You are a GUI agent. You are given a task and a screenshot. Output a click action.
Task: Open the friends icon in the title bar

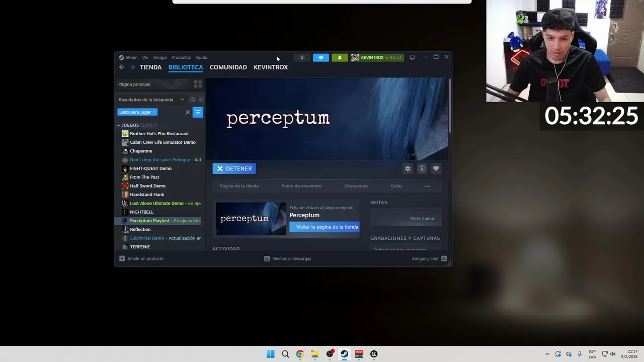(x=302, y=57)
